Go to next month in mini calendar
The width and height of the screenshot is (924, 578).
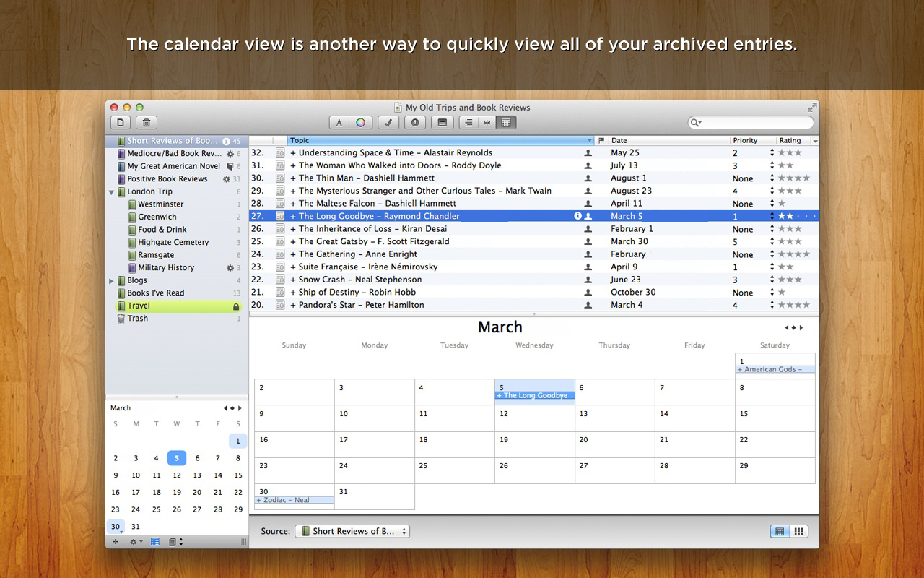click(x=240, y=408)
